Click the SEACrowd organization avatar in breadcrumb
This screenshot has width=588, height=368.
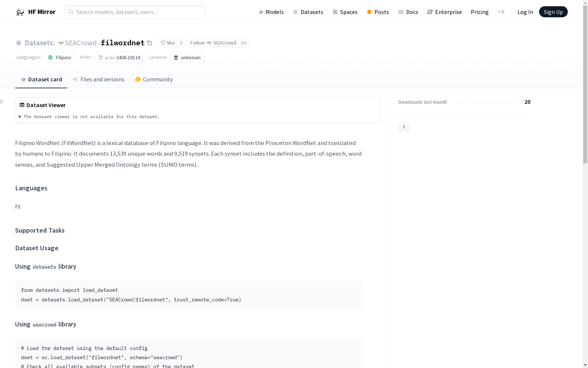[x=61, y=43]
